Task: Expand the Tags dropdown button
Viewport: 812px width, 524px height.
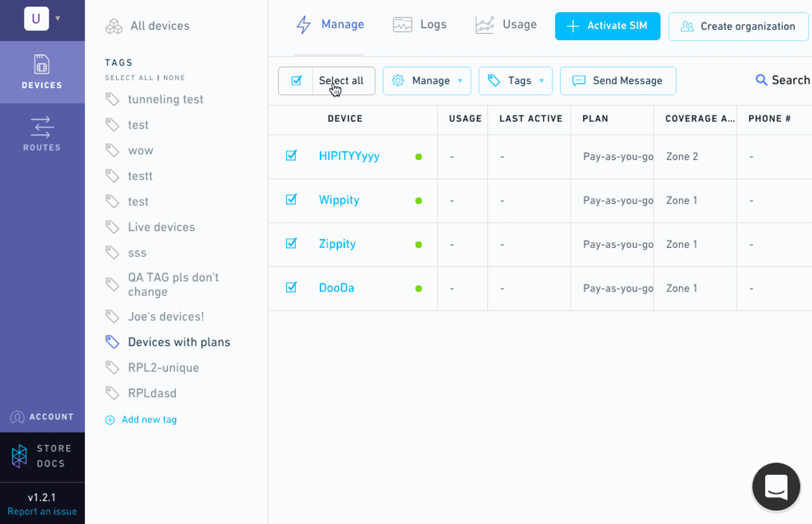Action: tap(515, 81)
